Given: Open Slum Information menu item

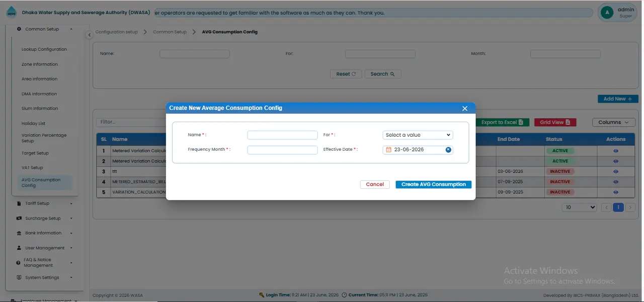Looking at the screenshot, I should tap(40, 109).
